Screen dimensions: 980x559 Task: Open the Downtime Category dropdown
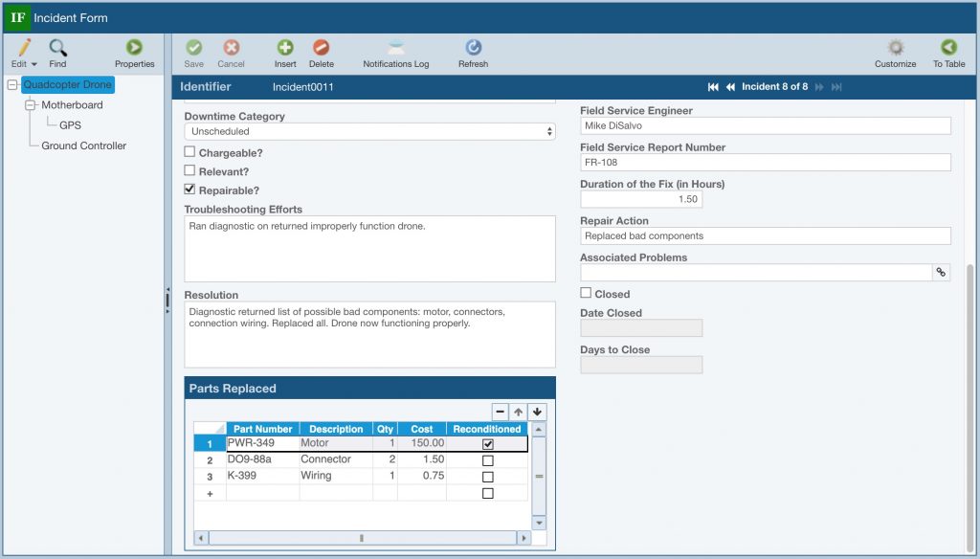[369, 131]
